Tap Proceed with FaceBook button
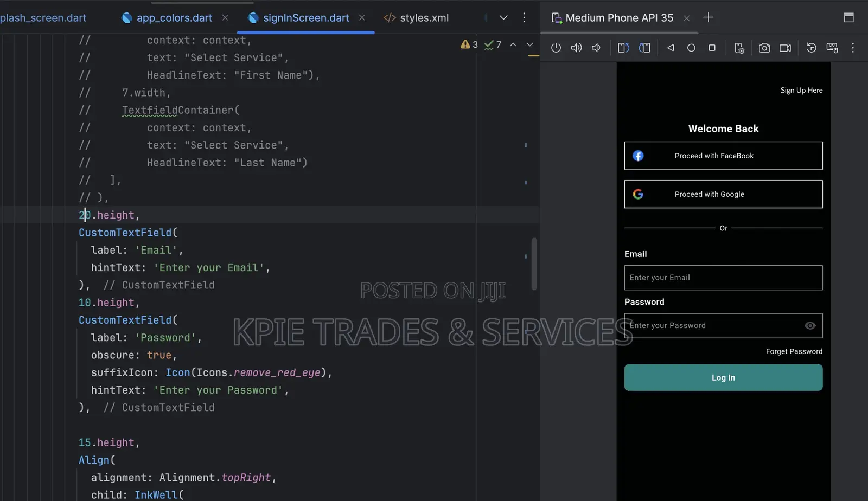This screenshot has width=868, height=501. click(723, 156)
